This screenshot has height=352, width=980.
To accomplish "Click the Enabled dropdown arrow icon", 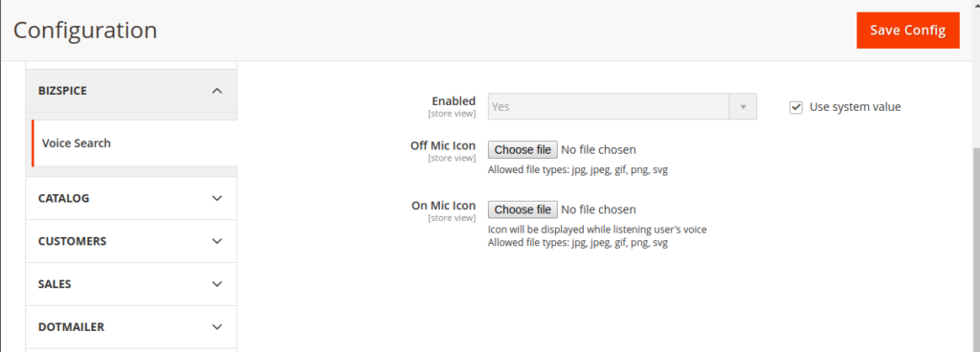I will click(x=743, y=107).
